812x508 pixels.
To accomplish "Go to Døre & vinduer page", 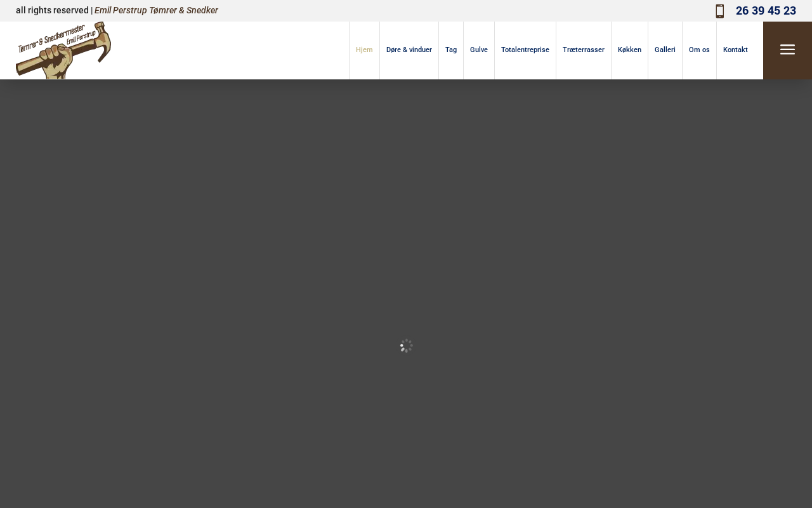I will click(x=409, y=50).
